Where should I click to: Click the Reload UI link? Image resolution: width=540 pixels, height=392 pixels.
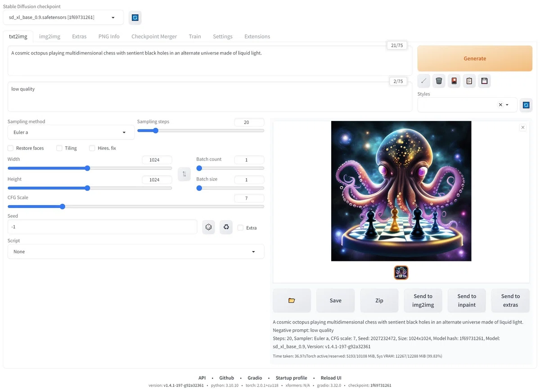coord(331,378)
